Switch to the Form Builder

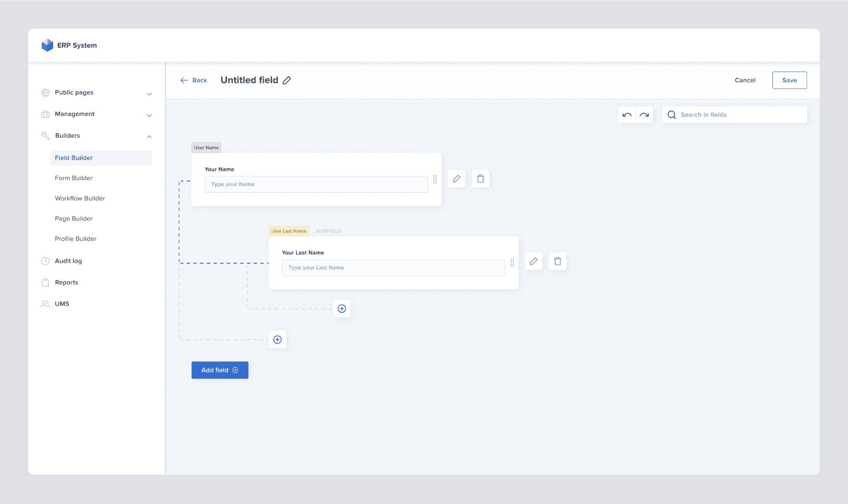coord(74,178)
